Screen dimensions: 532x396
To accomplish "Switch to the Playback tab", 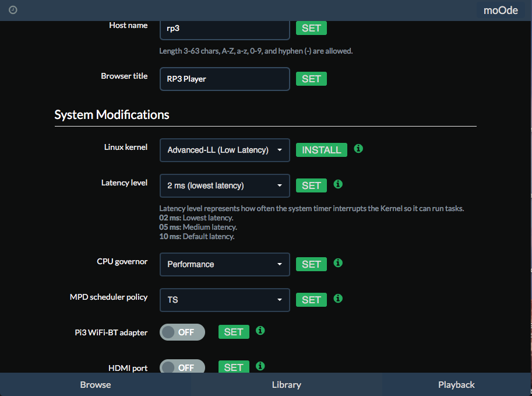I will pyautogui.click(x=456, y=384).
